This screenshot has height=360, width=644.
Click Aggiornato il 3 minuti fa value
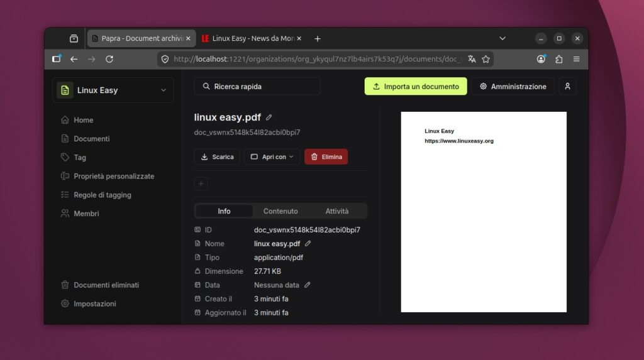pyautogui.click(x=271, y=313)
